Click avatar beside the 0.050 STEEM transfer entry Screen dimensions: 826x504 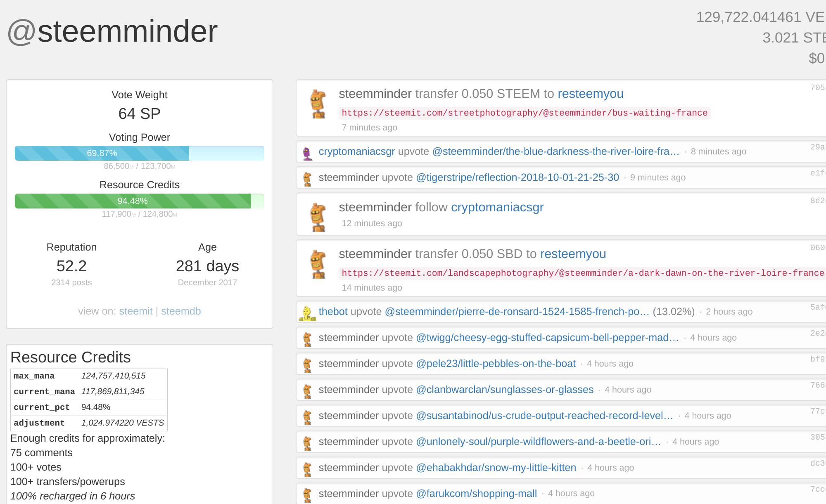tap(318, 104)
